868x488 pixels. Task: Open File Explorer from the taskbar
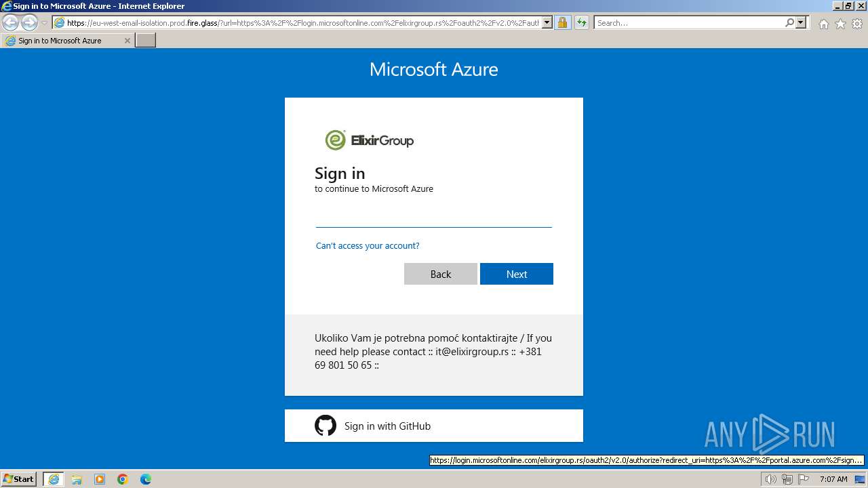[77, 479]
